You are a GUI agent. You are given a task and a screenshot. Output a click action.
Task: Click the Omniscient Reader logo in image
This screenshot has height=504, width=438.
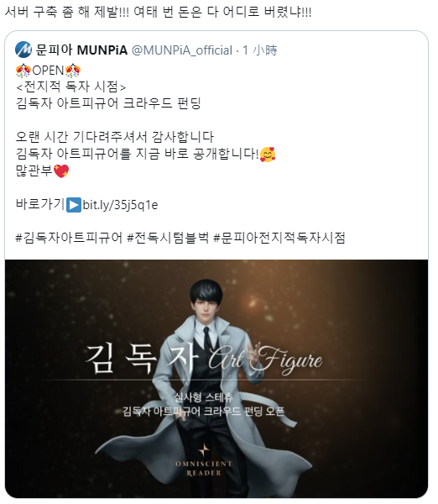pos(204,469)
